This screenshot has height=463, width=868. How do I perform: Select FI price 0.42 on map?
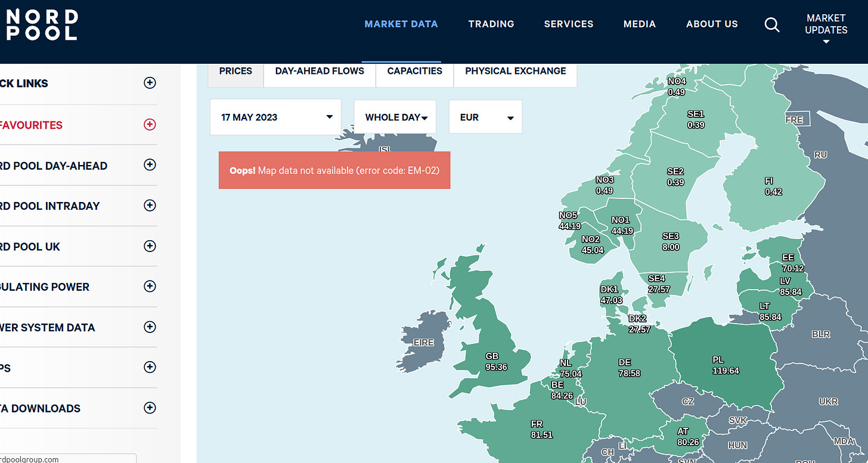click(x=773, y=192)
